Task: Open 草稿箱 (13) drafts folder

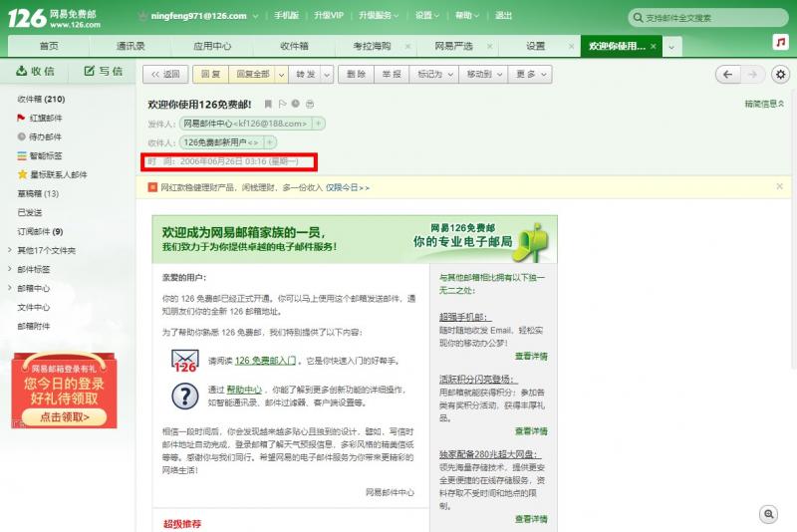Action: click(x=38, y=193)
